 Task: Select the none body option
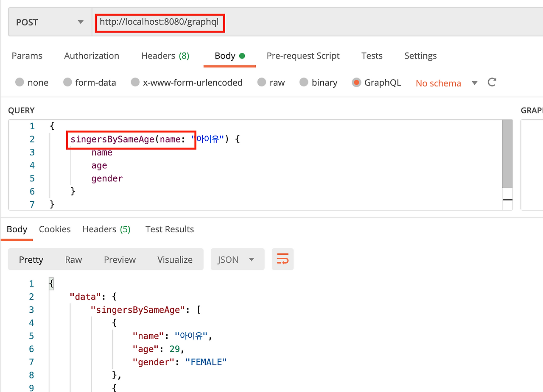[x=32, y=83]
